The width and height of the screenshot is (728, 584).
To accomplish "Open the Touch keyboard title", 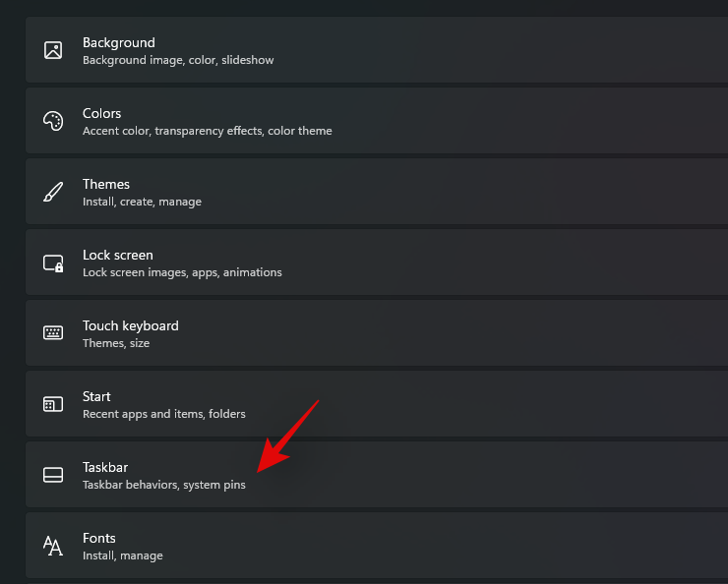I will [131, 325].
